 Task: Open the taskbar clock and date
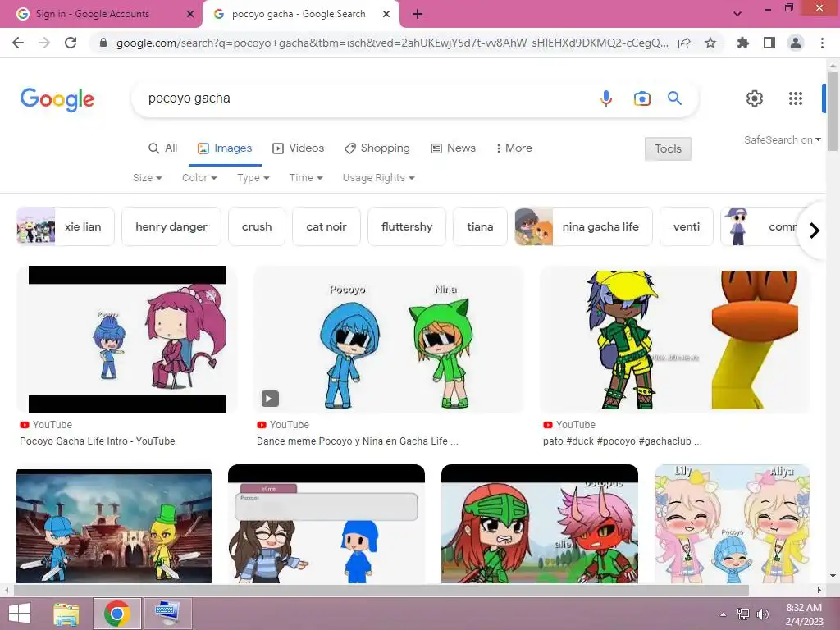tap(804, 614)
